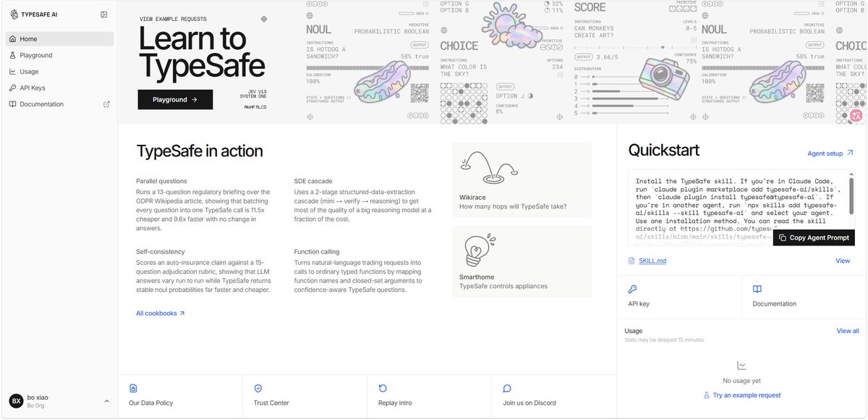Click the Replay intro circular-arrow icon
868x420 pixels.
383,388
